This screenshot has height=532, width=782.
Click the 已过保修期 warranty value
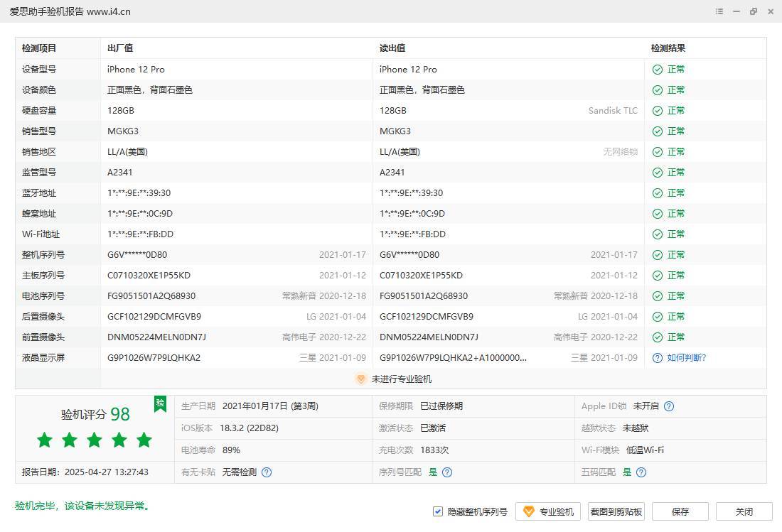click(x=441, y=406)
